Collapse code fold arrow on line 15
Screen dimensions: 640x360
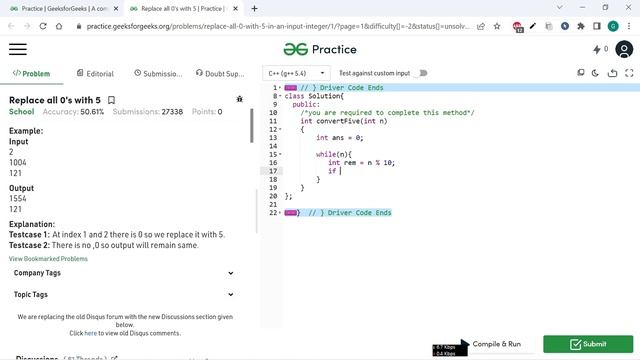click(x=280, y=154)
